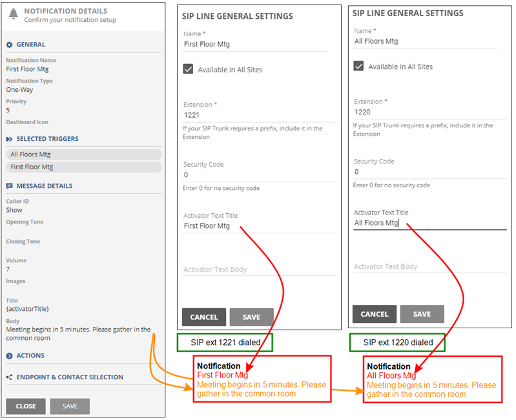
Task: Click CANCEL in the All Floors Mtg SIP form
Action: click(x=375, y=314)
